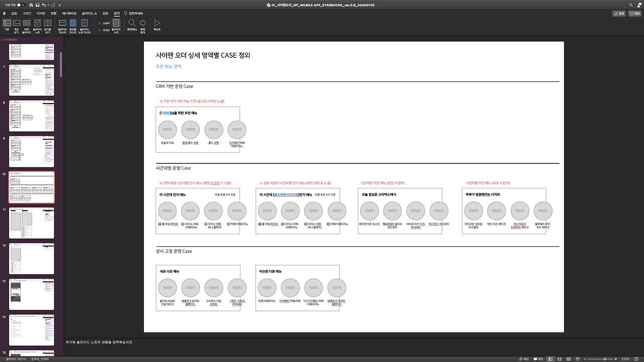Collapse the 사이렌 오더 section in the slide panel
This screenshot has height=362, width=644.
2,39
